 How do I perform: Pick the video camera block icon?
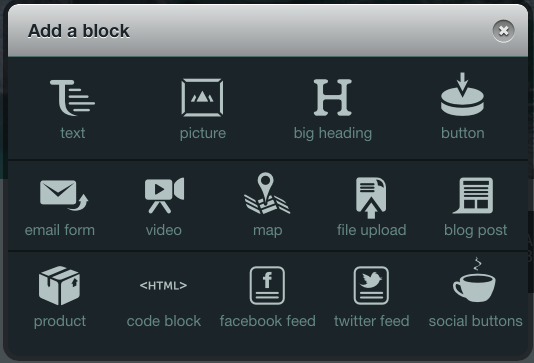pos(164,195)
